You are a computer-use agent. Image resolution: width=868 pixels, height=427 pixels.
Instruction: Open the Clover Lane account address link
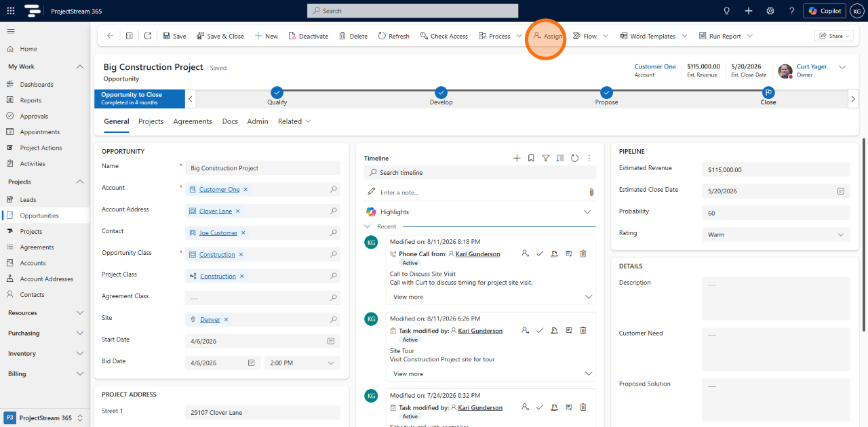pos(216,211)
